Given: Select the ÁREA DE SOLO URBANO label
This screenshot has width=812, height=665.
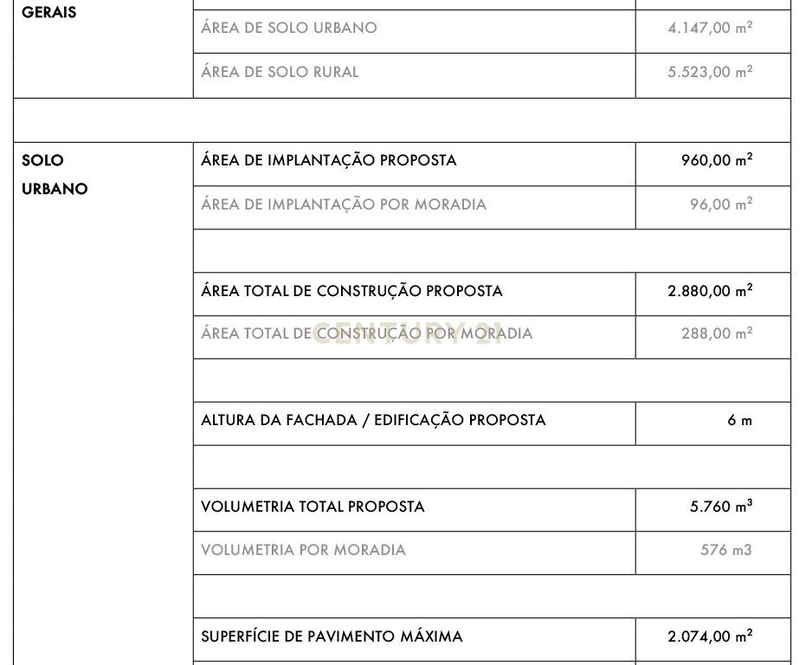Looking at the screenshot, I should pyautogui.click(x=289, y=28).
